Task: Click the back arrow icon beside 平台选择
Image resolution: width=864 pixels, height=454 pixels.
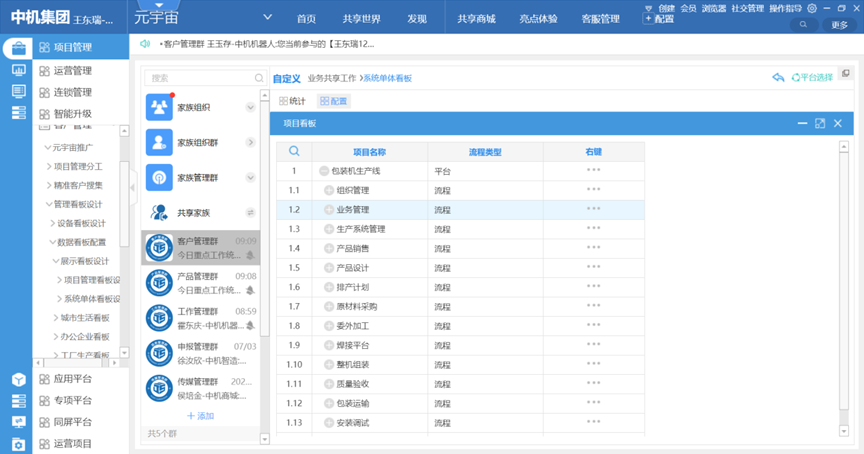Action: (778, 78)
